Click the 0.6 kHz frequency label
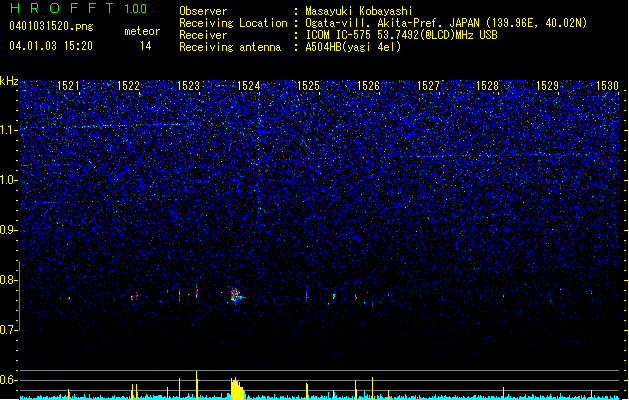 point(8,380)
